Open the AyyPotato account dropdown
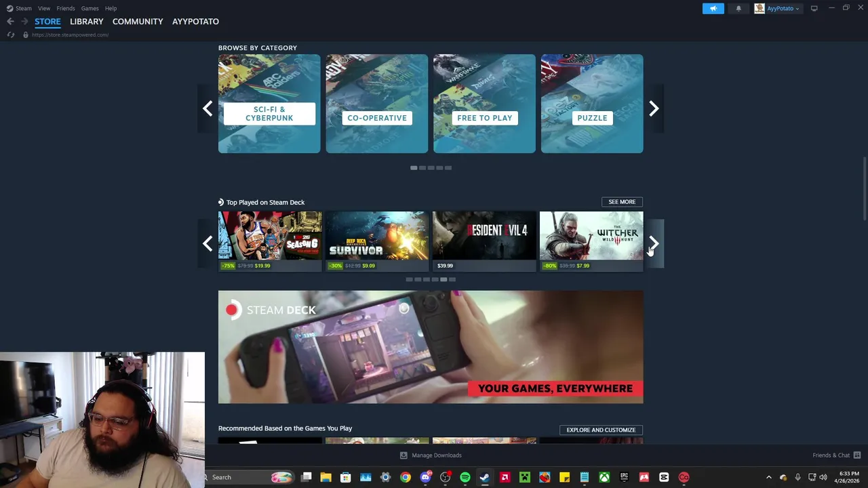The image size is (868, 488). coord(777,8)
